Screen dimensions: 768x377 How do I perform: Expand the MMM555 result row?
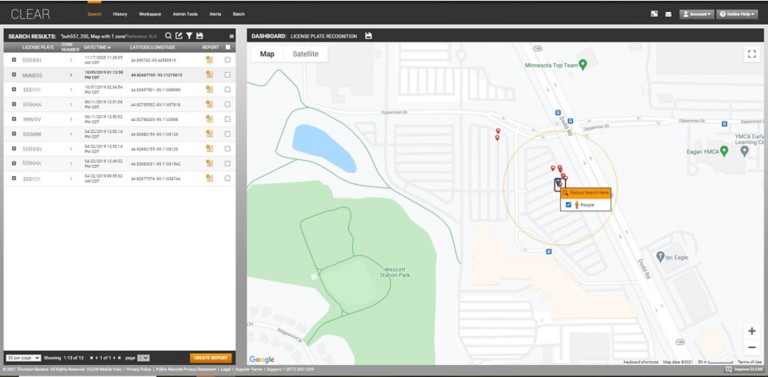click(14, 74)
